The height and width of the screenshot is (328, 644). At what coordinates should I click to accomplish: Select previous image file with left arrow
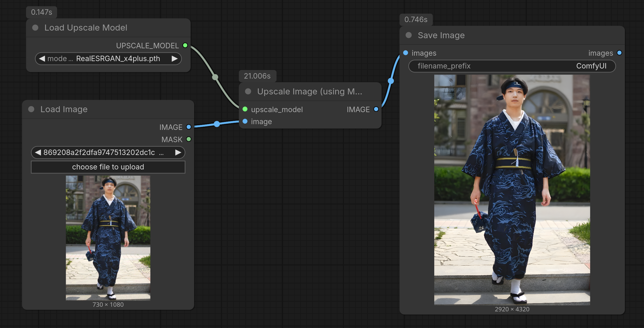(38, 152)
